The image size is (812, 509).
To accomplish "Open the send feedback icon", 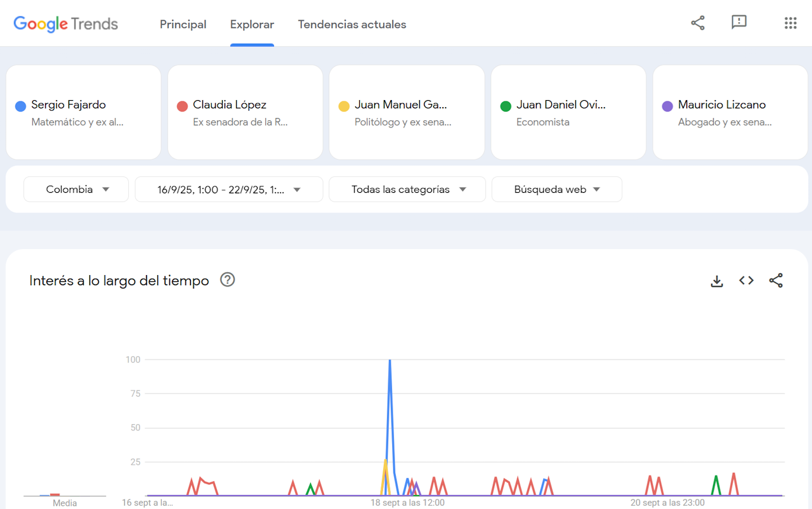I will [x=739, y=23].
